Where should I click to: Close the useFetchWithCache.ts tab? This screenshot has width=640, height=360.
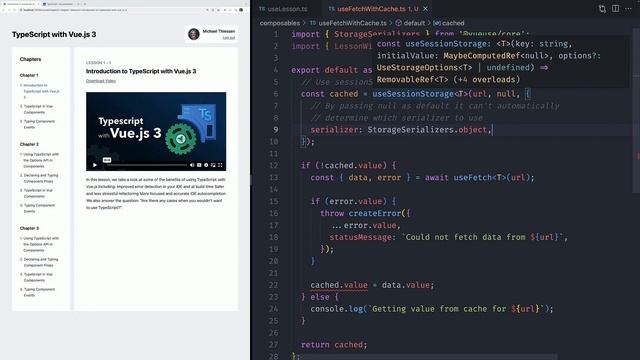[x=425, y=9]
